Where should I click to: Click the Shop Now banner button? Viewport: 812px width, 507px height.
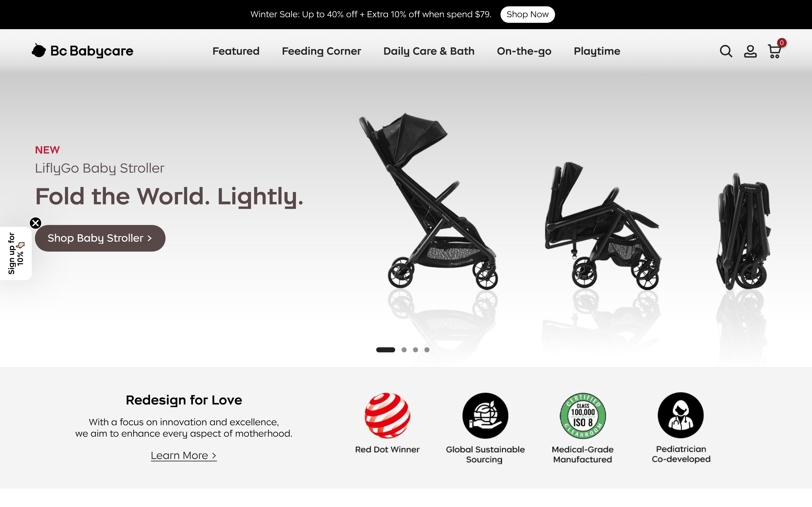527,15
